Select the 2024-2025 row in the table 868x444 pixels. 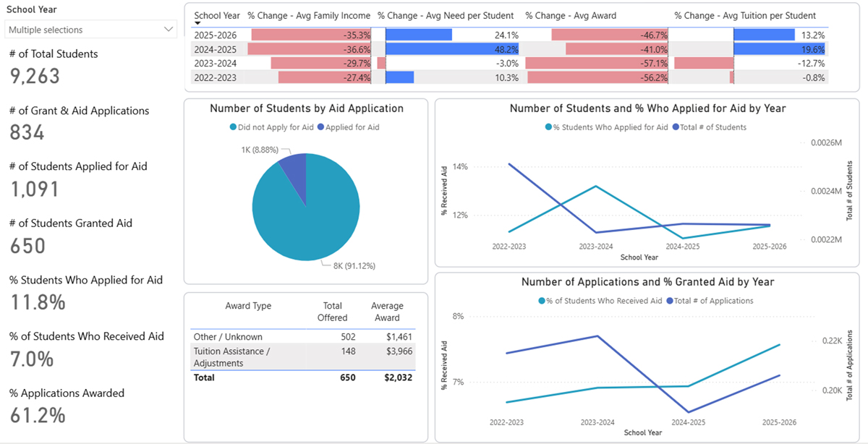pos(217,49)
